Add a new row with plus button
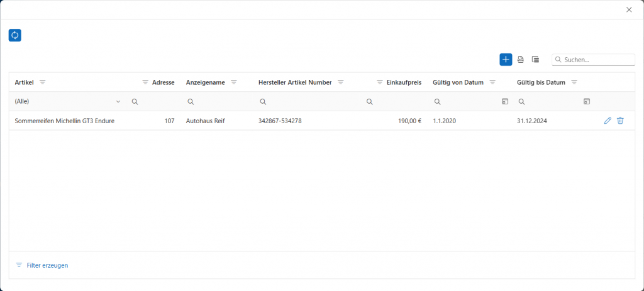 coord(506,59)
